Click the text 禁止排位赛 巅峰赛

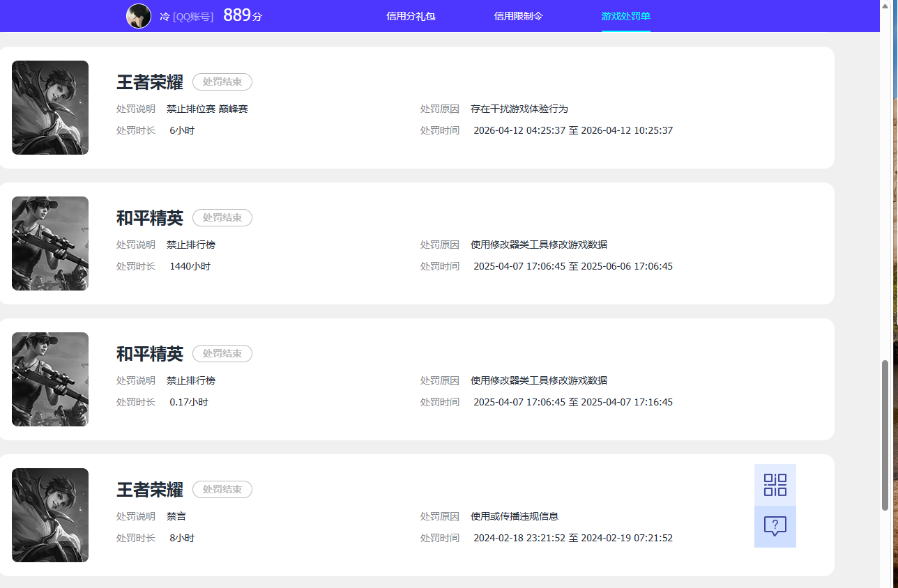[x=207, y=109]
